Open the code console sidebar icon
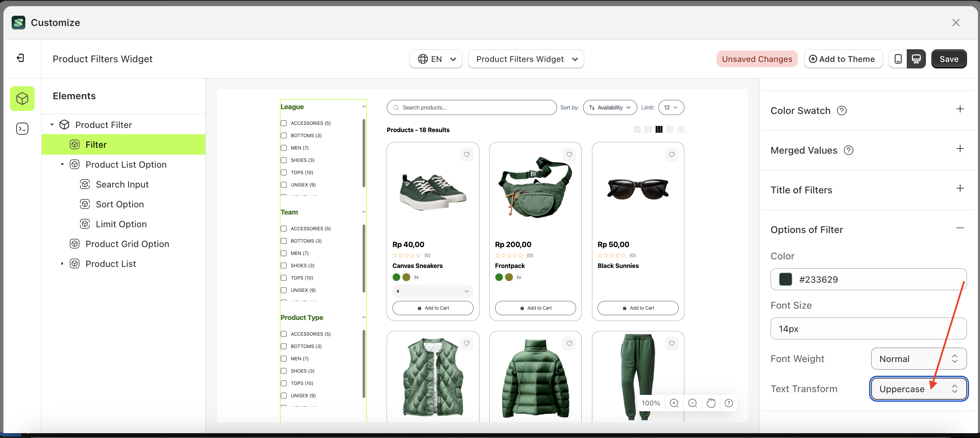980x438 pixels. (x=22, y=129)
